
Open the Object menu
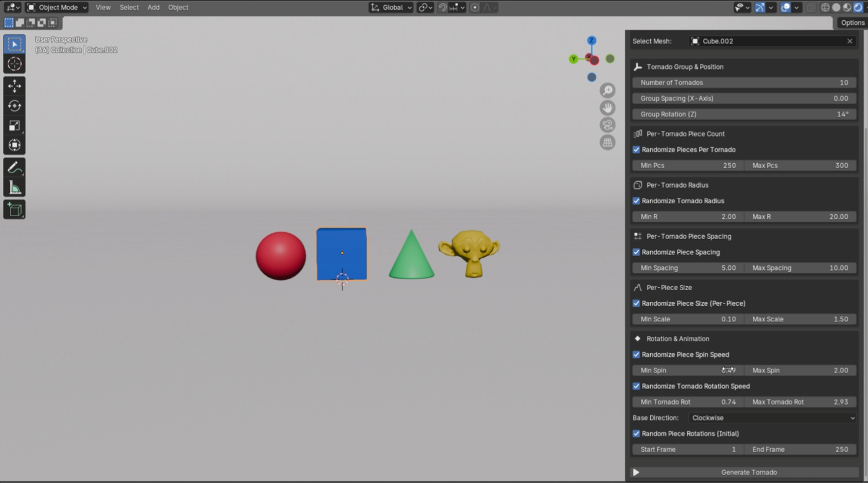coord(178,8)
